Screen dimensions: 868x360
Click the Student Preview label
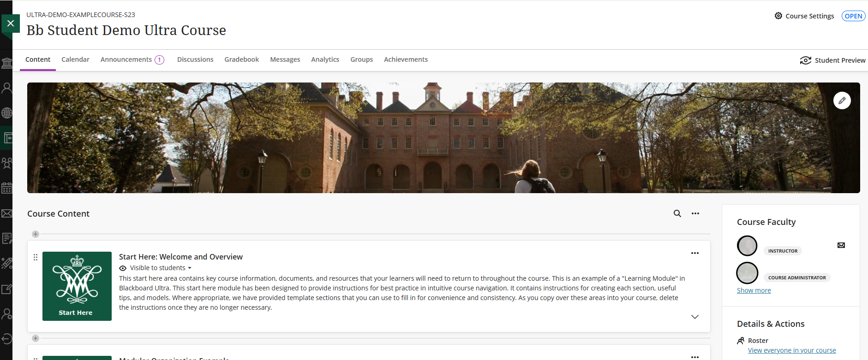pos(840,60)
